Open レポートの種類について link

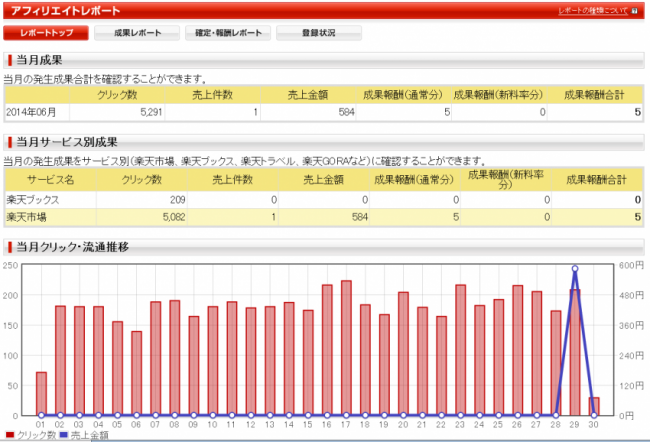pyautogui.click(x=593, y=11)
